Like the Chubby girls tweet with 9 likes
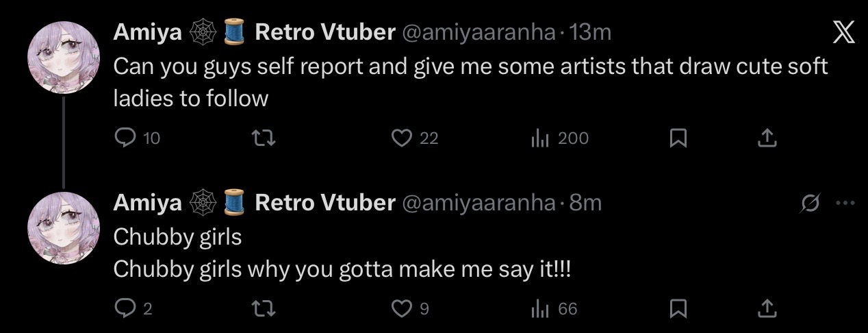This screenshot has width=868, height=333. [x=410, y=308]
